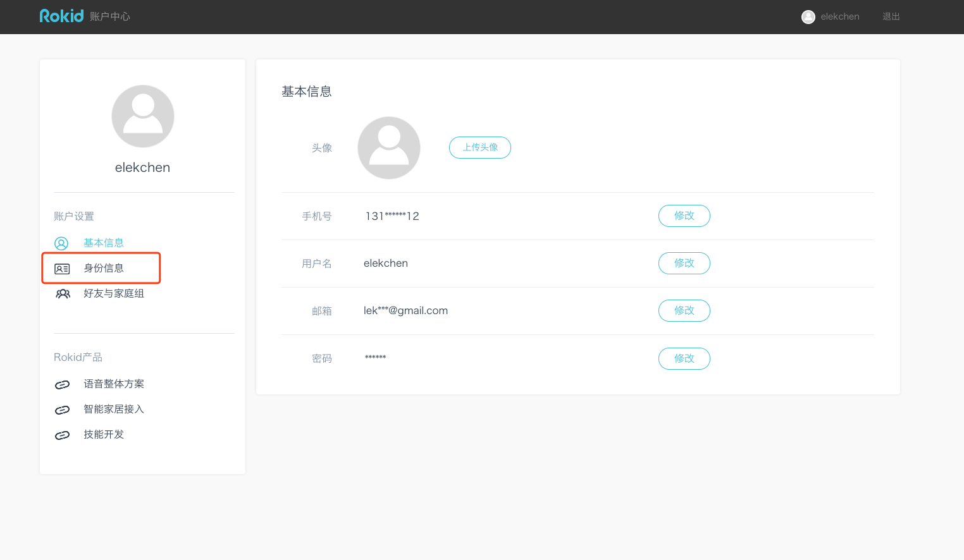Open 技能开发 product link
This screenshot has width=964, height=560.
tap(104, 434)
